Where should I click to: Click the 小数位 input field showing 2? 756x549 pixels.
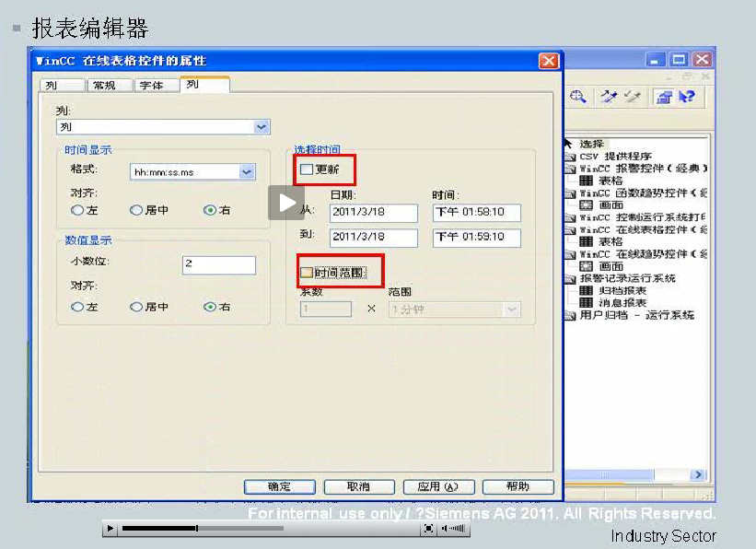[219, 265]
